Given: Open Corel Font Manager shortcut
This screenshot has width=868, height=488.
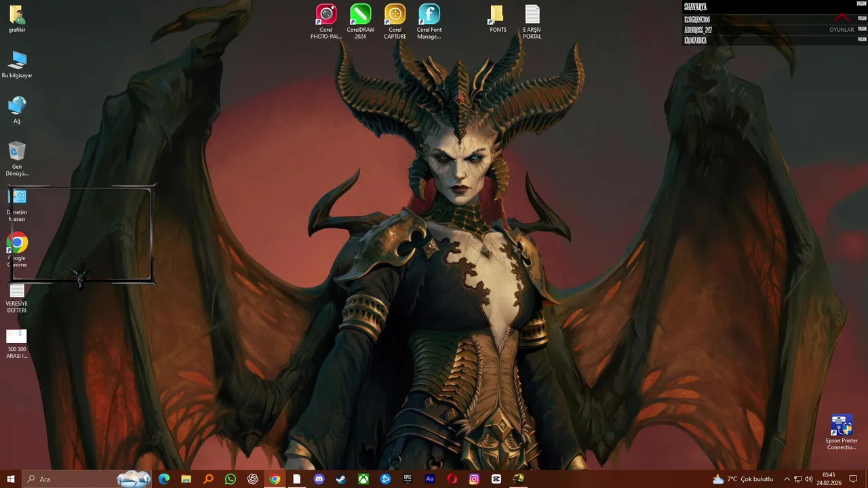Looking at the screenshot, I should pos(429,21).
